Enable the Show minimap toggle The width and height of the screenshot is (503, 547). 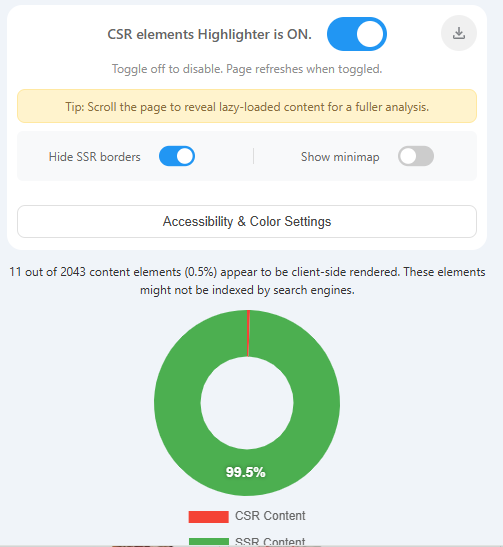point(416,156)
